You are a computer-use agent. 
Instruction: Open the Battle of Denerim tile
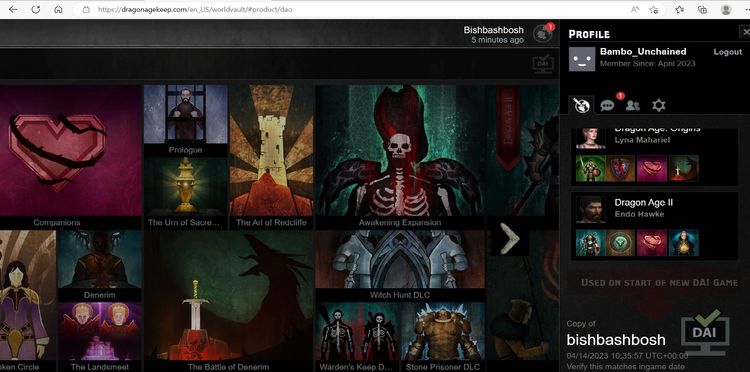click(228, 301)
